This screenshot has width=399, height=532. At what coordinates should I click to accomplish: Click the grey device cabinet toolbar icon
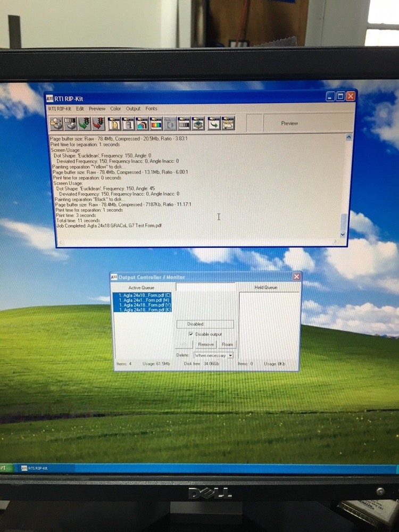tap(128, 124)
